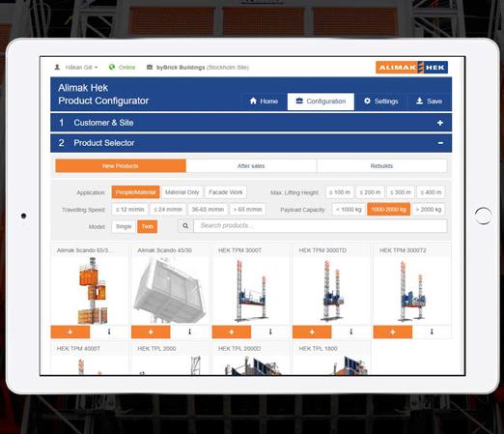Image resolution: width=504 pixels, height=434 pixels.
Task: Open the Configuration tab
Action: pyautogui.click(x=321, y=101)
